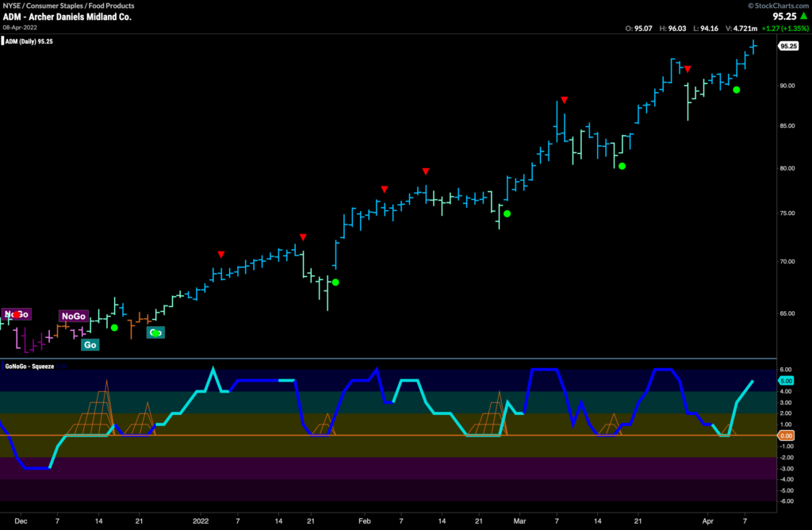Click the Go label covered by a green dot
The height and width of the screenshot is (530, 812).
(155, 332)
